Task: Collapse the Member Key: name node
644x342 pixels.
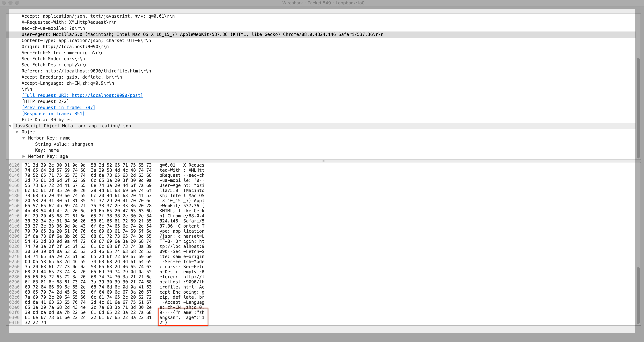Action: [x=24, y=138]
